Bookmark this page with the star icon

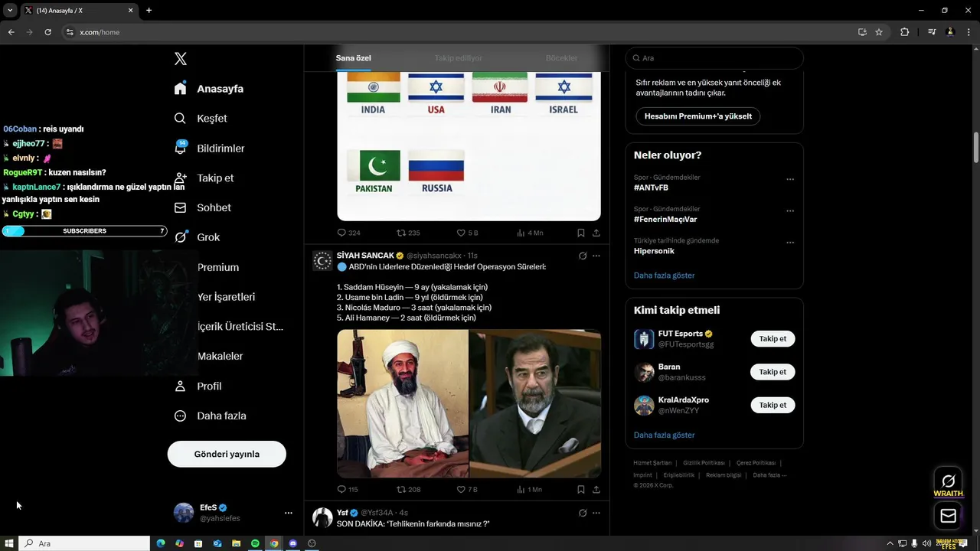(x=879, y=32)
